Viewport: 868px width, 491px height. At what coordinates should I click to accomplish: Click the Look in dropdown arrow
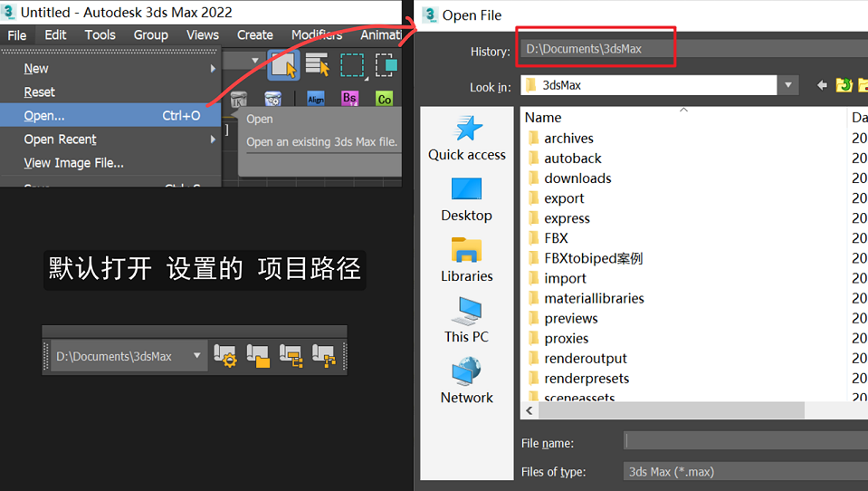click(x=788, y=85)
